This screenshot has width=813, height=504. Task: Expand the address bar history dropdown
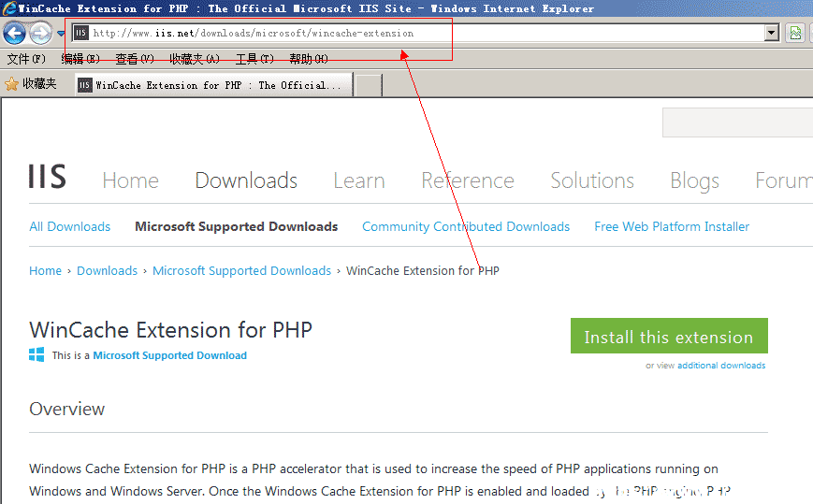(x=772, y=33)
